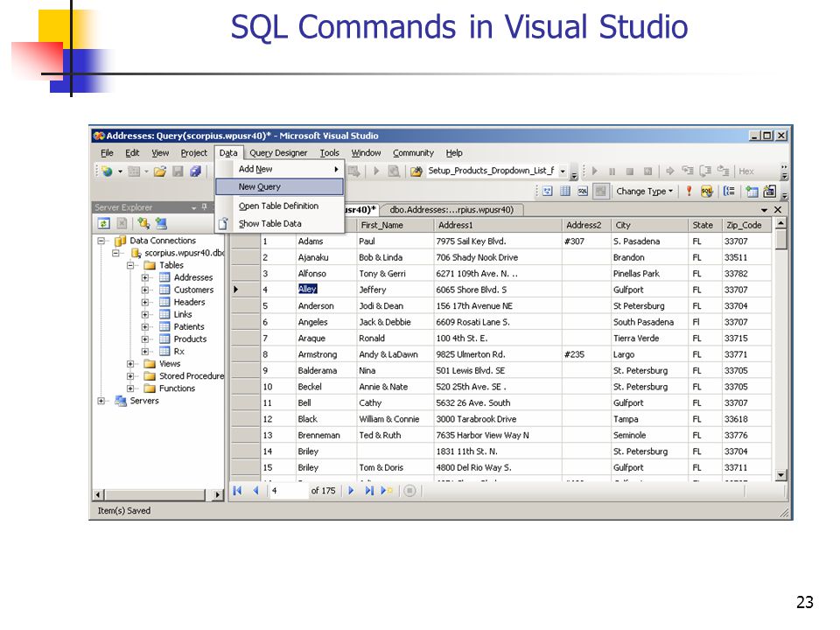This screenshot has width=840, height=630.
Task: Click the Break All pause icon
Action: click(x=612, y=171)
